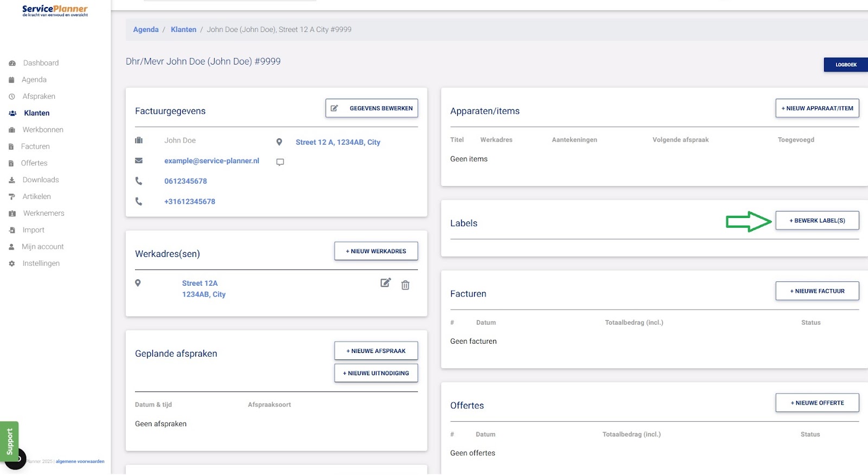Open the Logboek button
868x475 pixels.
[x=845, y=65]
